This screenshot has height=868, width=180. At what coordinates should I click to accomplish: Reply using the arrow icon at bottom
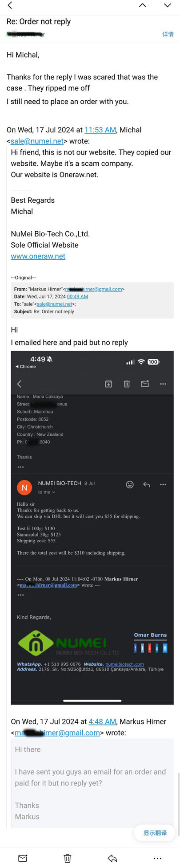(112, 858)
